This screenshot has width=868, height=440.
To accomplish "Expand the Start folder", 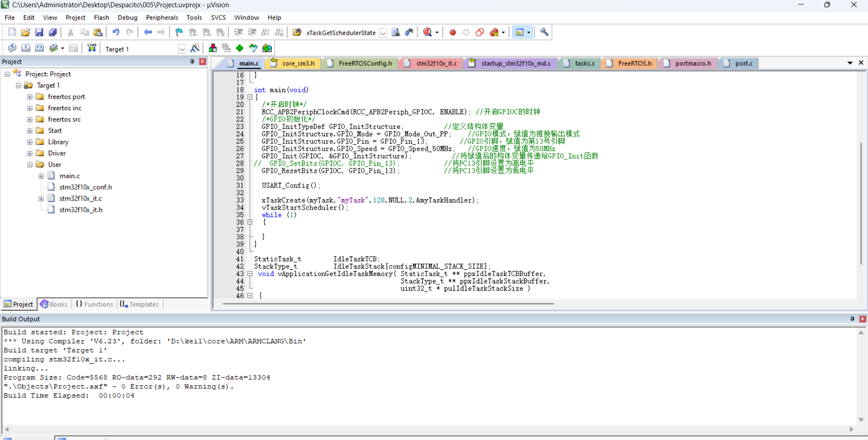I will click(29, 130).
